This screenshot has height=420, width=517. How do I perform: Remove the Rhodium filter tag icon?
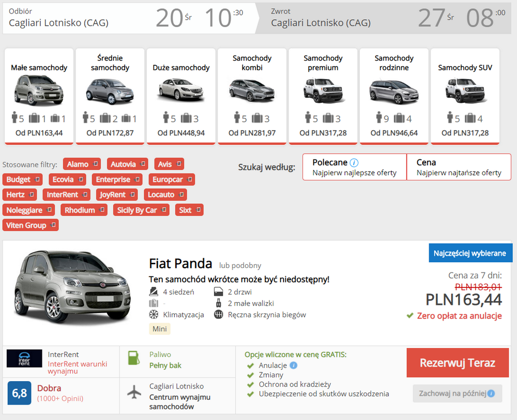pyautogui.click(x=102, y=209)
